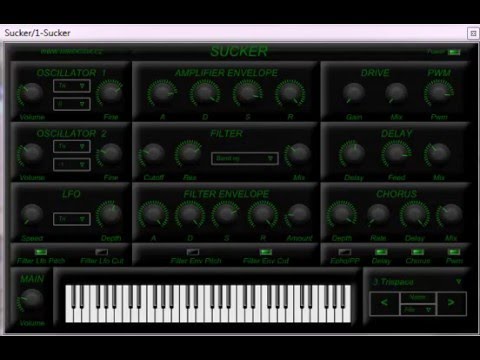This screenshot has width=480, height=360.
Task: Click the Amplifier Envelope D knob
Action: (x=205, y=93)
